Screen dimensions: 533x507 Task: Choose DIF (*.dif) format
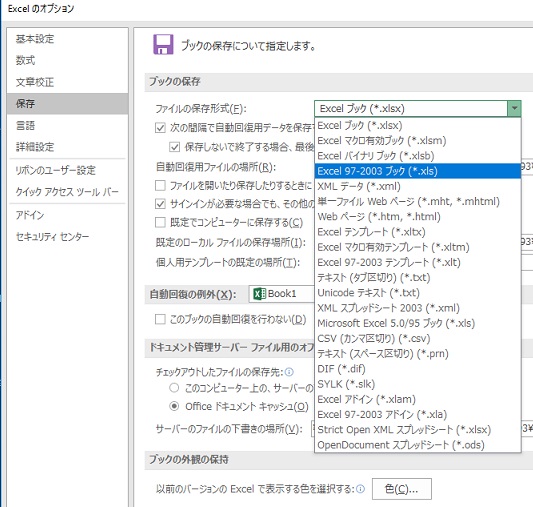click(x=418, y=369)
